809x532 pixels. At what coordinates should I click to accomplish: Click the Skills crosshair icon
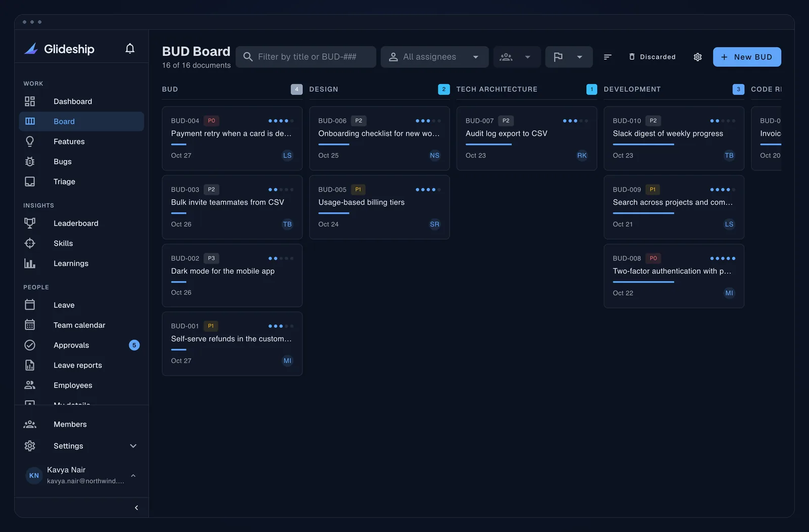point(30,243)
